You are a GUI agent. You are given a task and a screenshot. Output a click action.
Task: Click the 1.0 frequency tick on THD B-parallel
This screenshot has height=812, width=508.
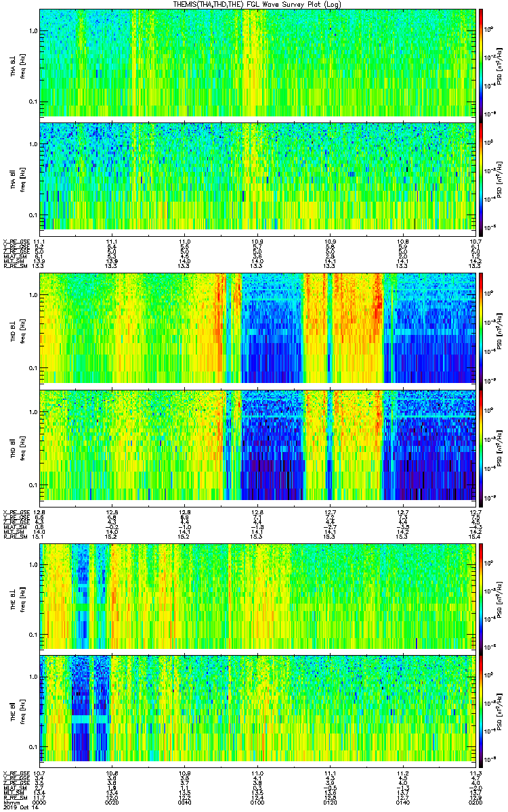point(33,411)
